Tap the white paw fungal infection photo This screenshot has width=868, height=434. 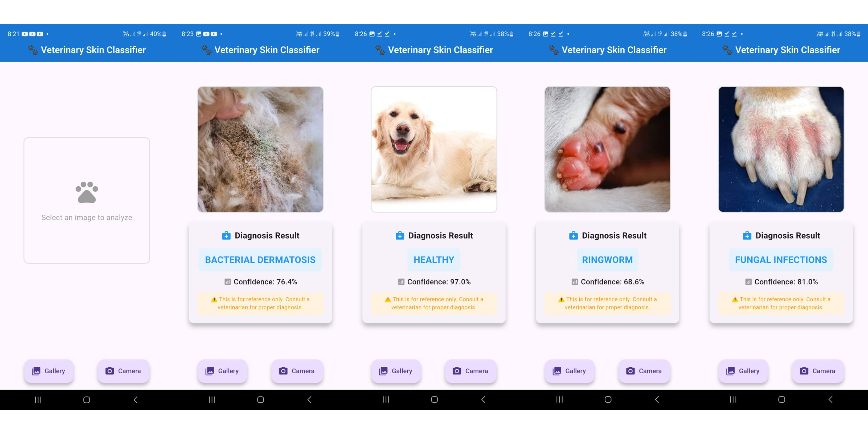pos(781,149)
